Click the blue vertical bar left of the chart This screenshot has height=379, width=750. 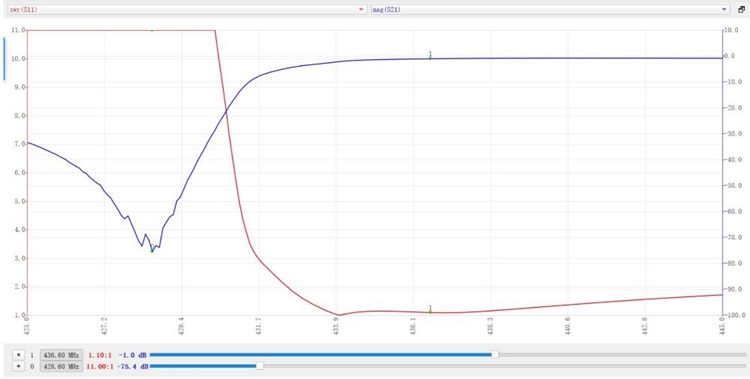click(x=4, y=59)
